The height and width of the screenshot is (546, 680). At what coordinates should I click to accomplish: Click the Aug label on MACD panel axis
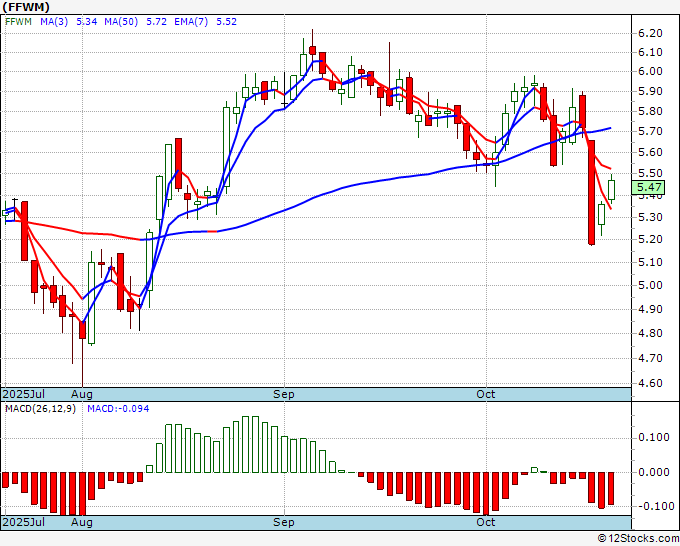[x=82, y=522]
